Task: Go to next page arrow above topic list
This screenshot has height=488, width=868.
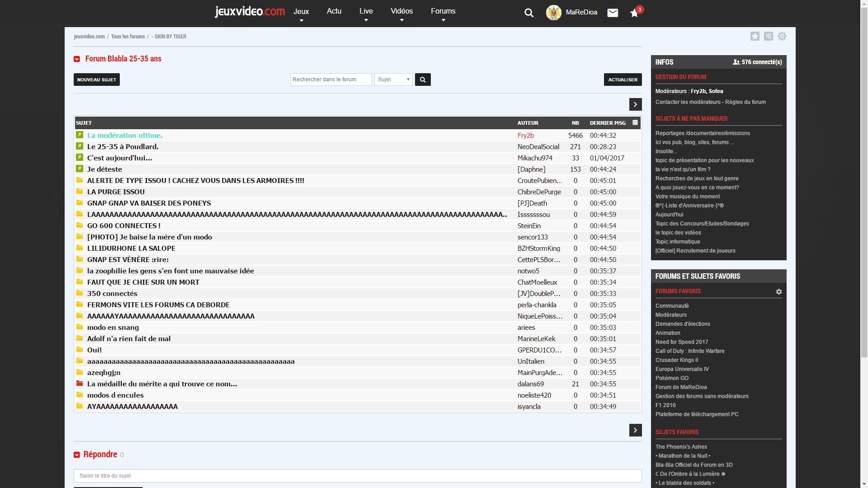Action: tap(635, 104)
